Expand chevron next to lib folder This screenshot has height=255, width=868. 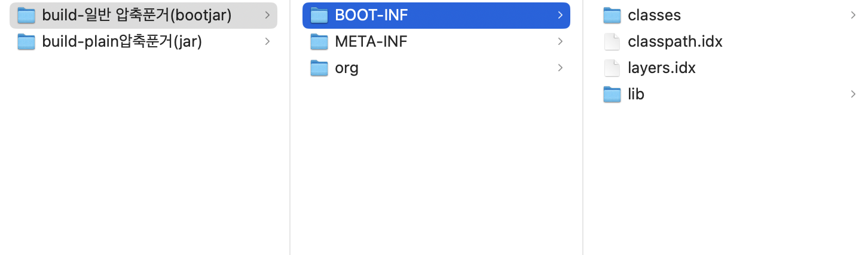(853, 95)
